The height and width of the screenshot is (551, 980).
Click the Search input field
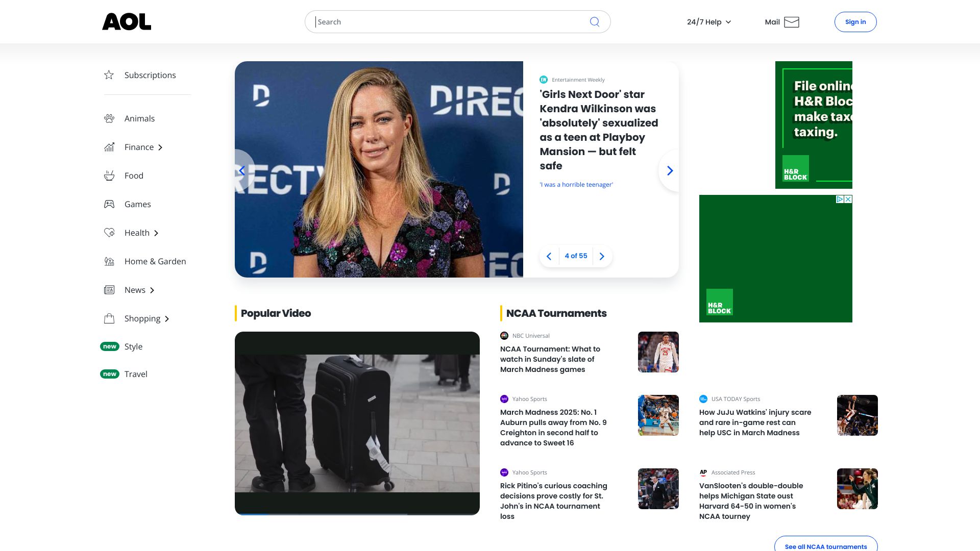pos(449,22)
